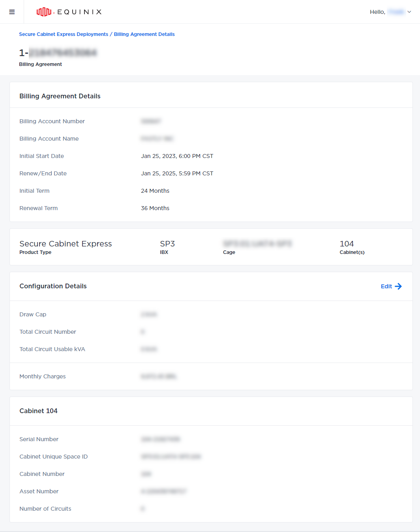Select the 24 Months value
Image resolution: width=420 pixels, height=532 pixels.
click(155, 191)
